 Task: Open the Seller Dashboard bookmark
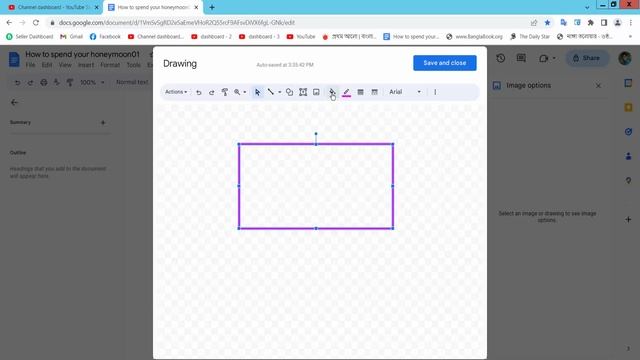[x=29, y=37]
